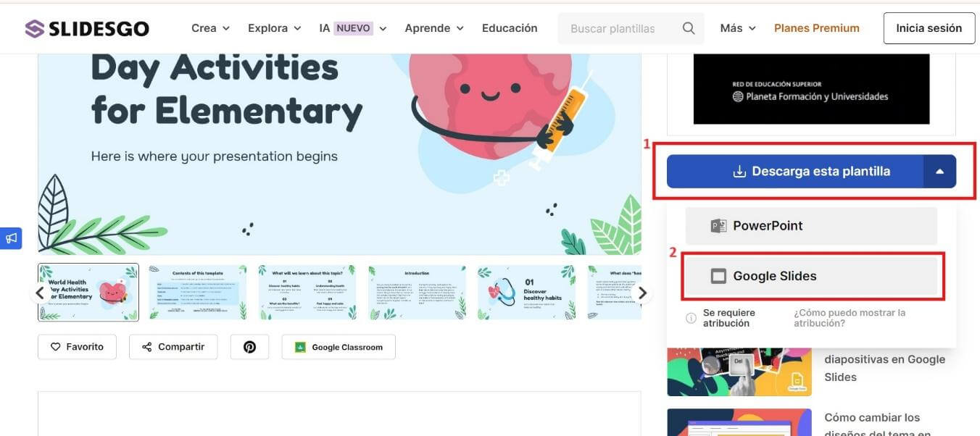
Task: Open the Explora menu
Action: pos(273,28)
